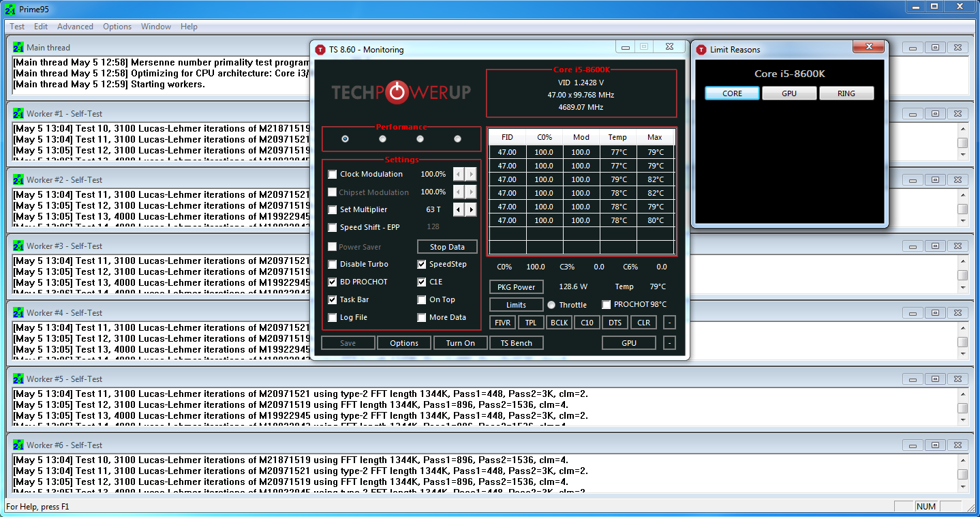This screenshot has width=980, height=517.
Task: Minimize the Worker #6 Self-Test subwindow
Action: tap(913, 445)
